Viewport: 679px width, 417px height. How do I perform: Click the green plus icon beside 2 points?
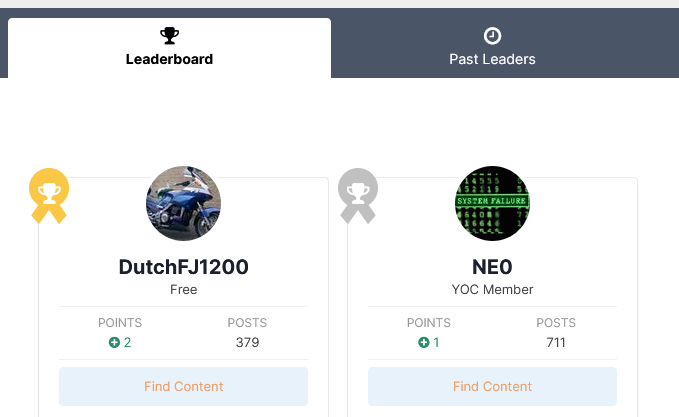pos(114,342)
